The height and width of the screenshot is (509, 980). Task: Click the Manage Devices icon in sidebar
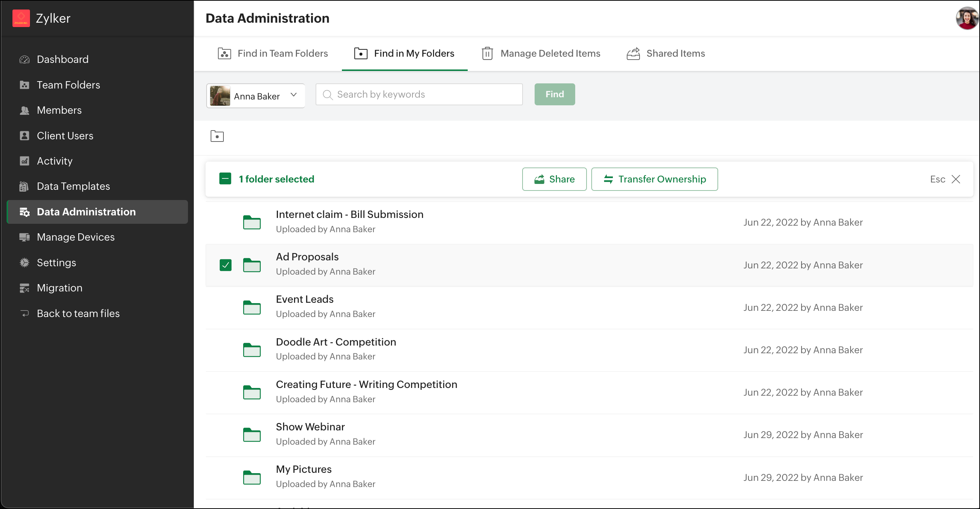(24, 237)
